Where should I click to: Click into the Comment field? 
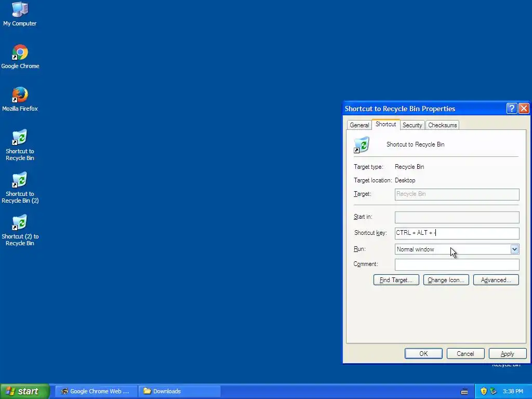pyautogui.click(x=457, y=264)
